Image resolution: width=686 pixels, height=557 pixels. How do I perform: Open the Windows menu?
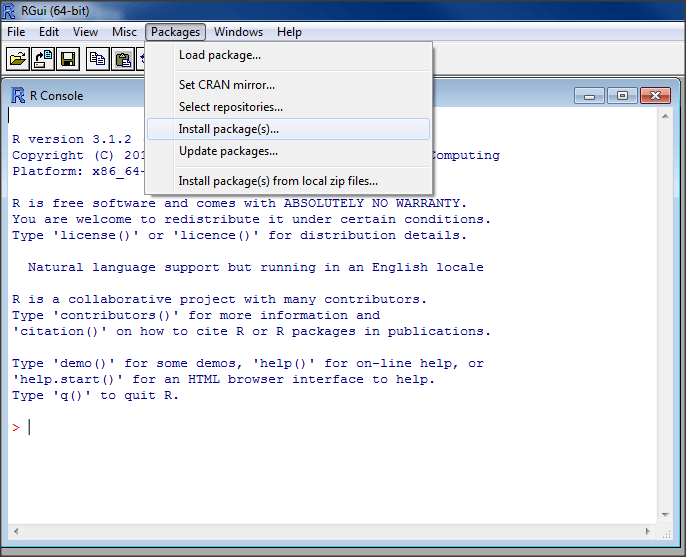pyautogui.click(x=238, y=32)
